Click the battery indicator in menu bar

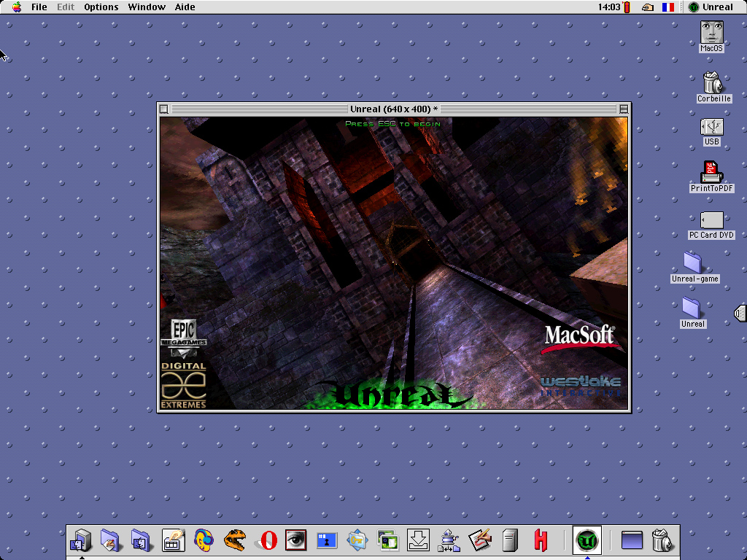tap(627, 7)
